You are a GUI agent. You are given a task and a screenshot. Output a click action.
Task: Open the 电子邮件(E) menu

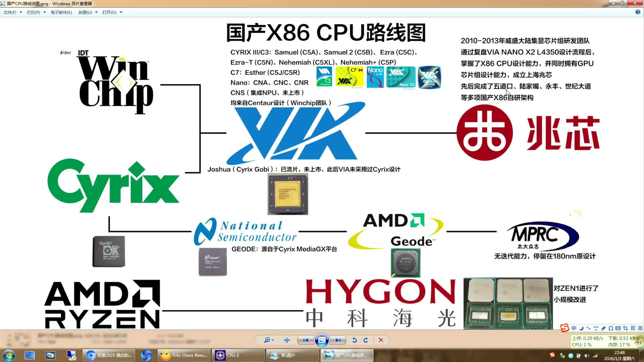(61, 12)
